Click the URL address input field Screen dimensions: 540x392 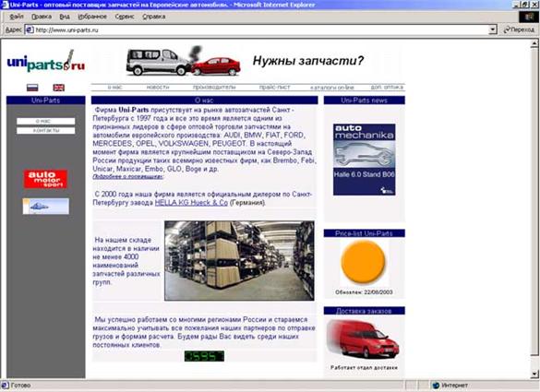click(261, 30)
